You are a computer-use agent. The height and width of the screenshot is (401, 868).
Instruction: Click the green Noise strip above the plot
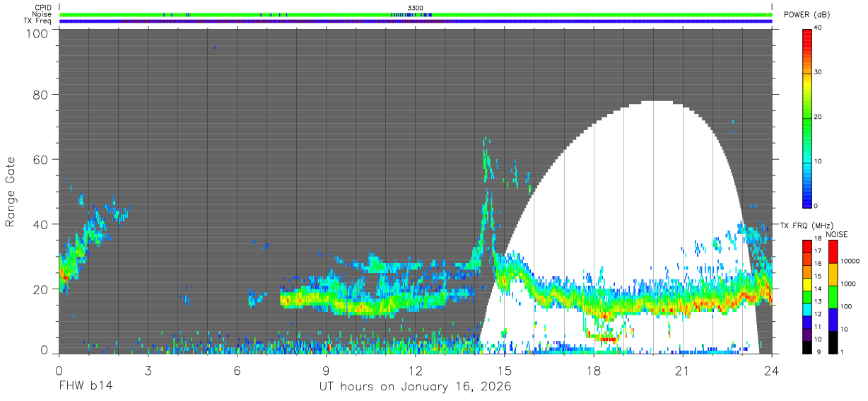416,14
